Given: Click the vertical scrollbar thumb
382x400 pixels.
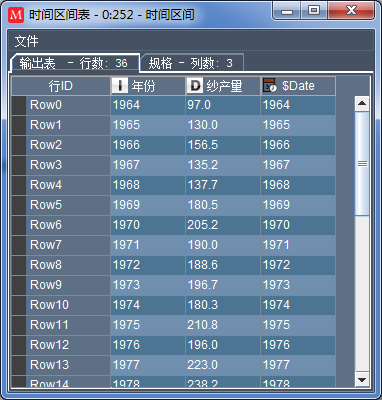Looking at the screenshot, I should (362, 164).
